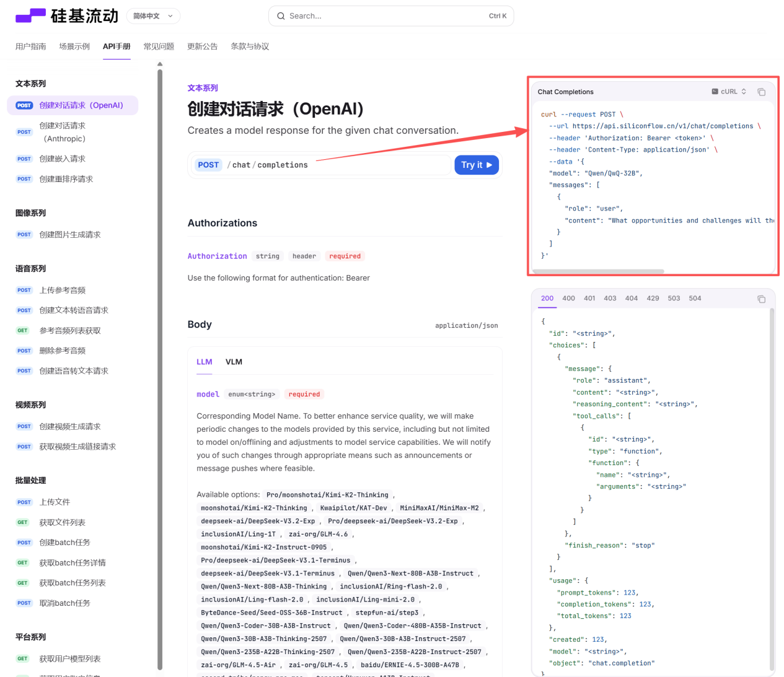
Task: Click the SiliconFlow purple logo
Action: coord(66,15)
